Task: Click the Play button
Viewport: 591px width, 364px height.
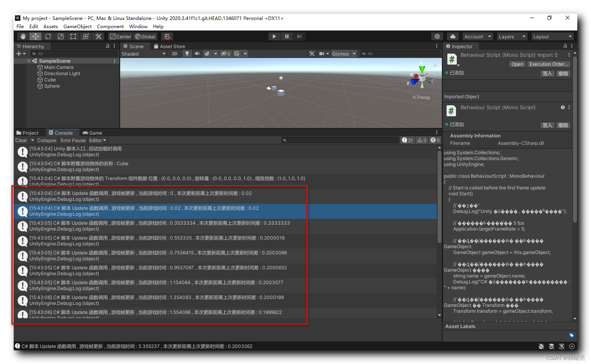Action: pyautogui.click(x=274, y=36)
